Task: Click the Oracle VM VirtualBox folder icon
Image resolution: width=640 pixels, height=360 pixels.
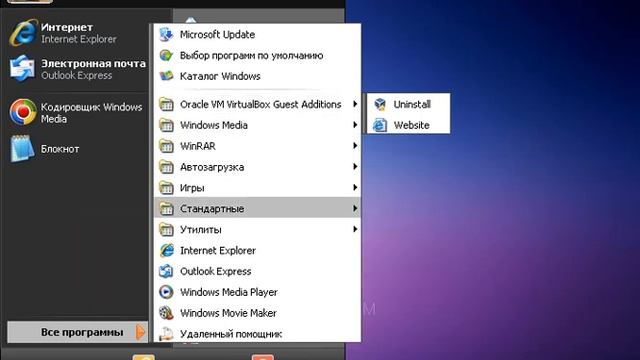Action: [x=166, y=104]
